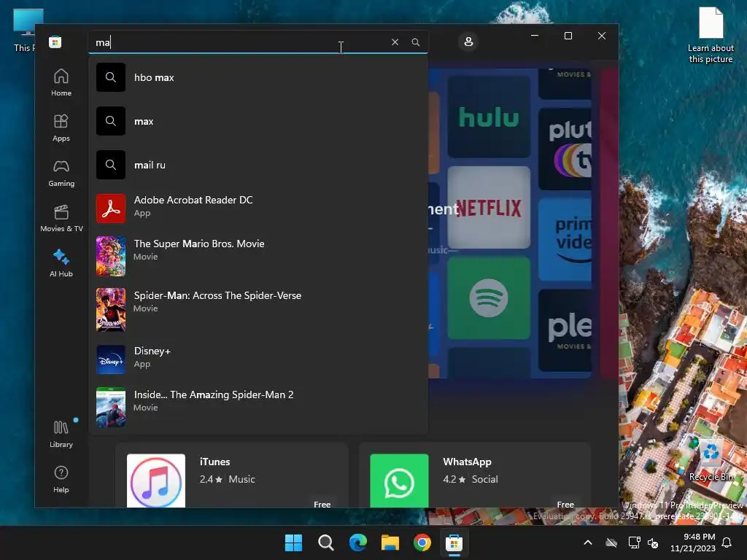Select the 'hbo max' search suggestion
The height and width of the screenshot is (560, 747).
(x=258, y=77)
